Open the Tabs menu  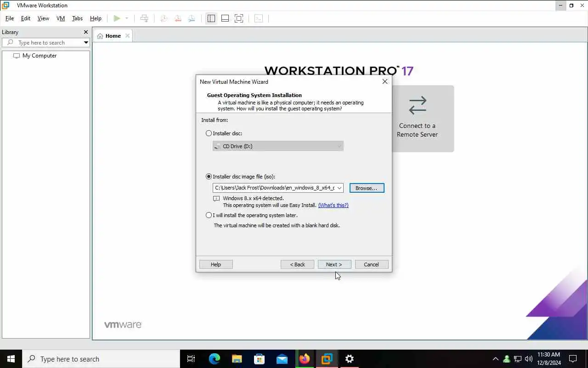pyautogui.click(x=77, y=18)
